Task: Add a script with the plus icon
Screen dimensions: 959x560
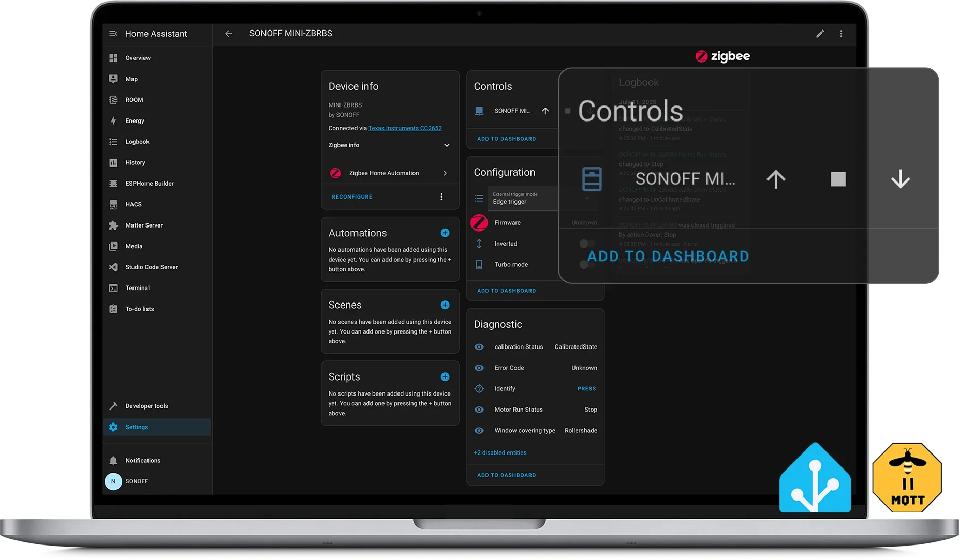Action: tap(445, 377)
